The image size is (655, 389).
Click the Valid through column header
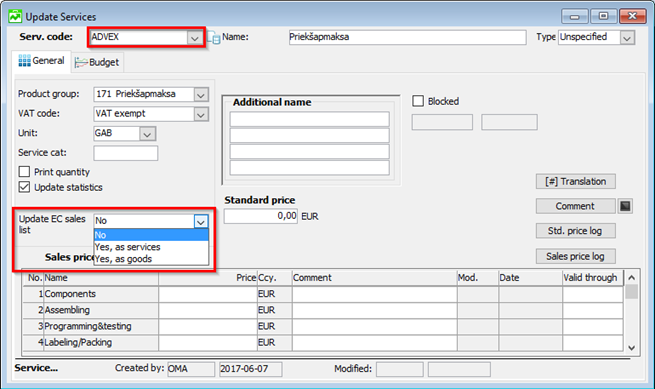593,278
